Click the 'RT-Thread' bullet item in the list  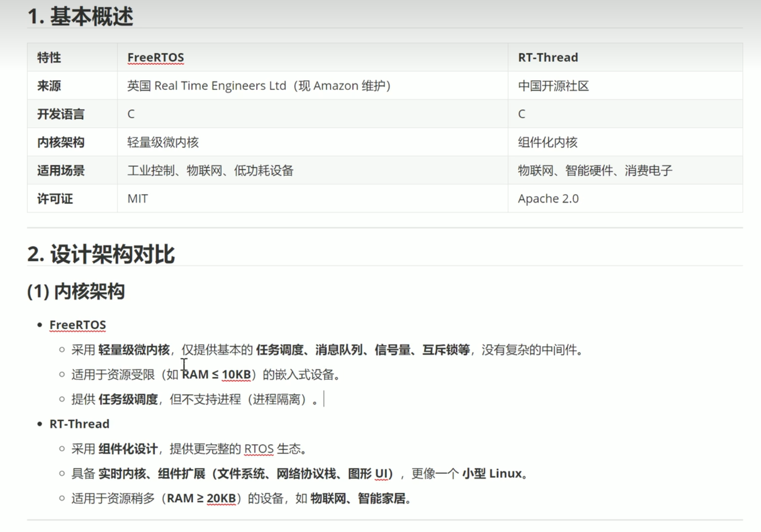coord(79,424)
